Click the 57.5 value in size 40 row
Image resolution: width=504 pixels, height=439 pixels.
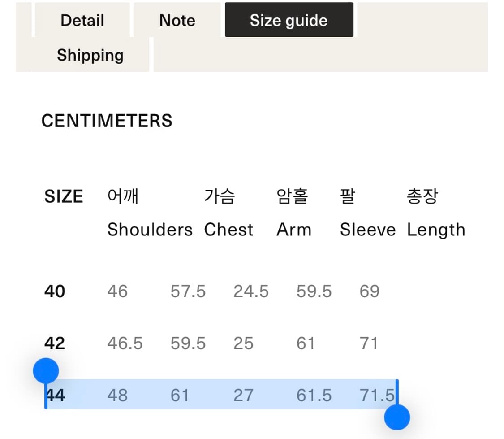[x=188, y=291]
